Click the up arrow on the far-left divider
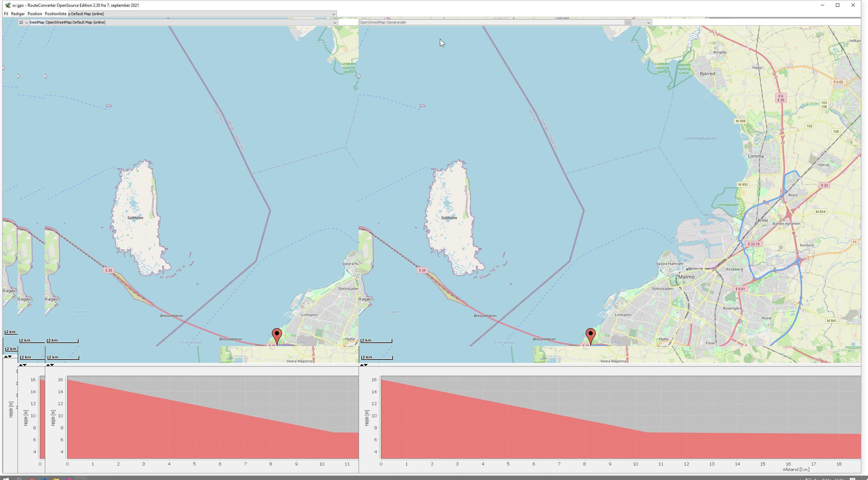 point(6,357)
